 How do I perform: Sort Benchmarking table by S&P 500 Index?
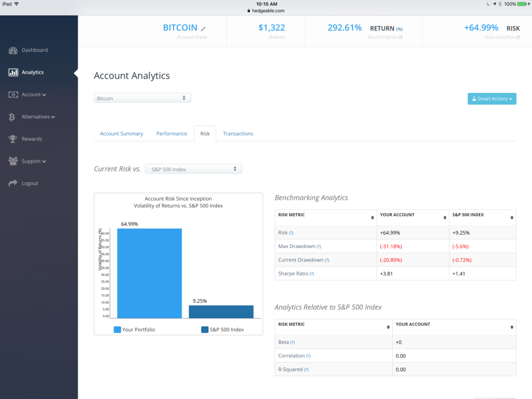(512, 218)
